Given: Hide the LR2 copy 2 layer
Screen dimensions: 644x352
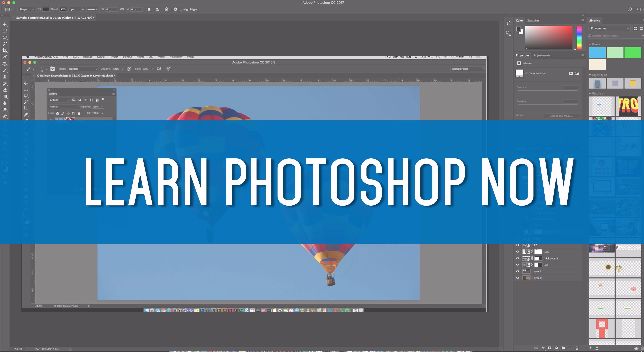Looking at the screenshot, I should [518, 258].
